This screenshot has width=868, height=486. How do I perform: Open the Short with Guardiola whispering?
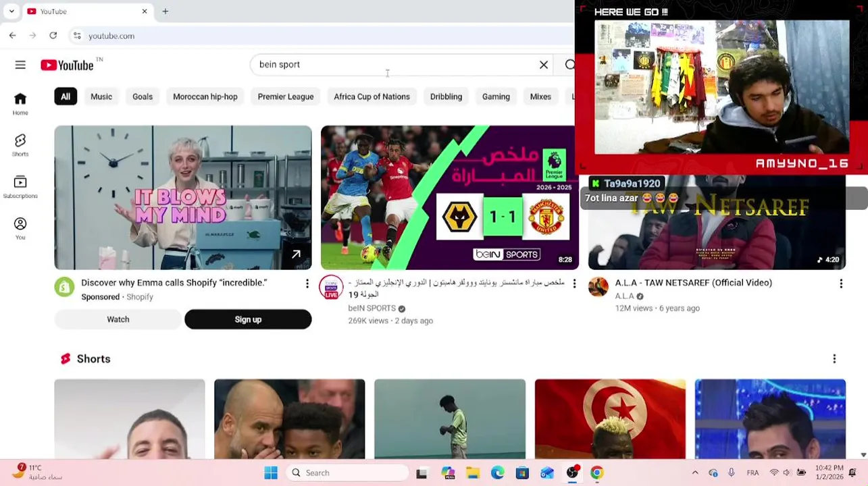coord(289,419)
